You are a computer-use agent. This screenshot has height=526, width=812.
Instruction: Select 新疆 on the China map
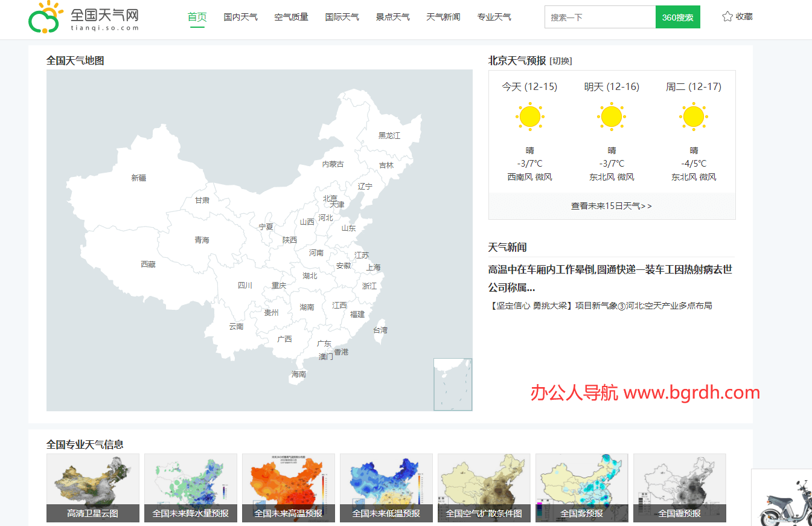(x=139, y=178)
